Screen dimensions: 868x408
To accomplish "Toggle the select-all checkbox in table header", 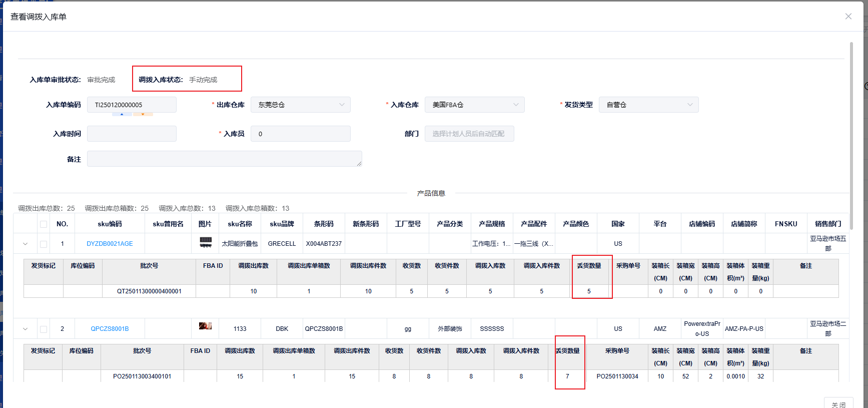I will [x=44, y=224].
